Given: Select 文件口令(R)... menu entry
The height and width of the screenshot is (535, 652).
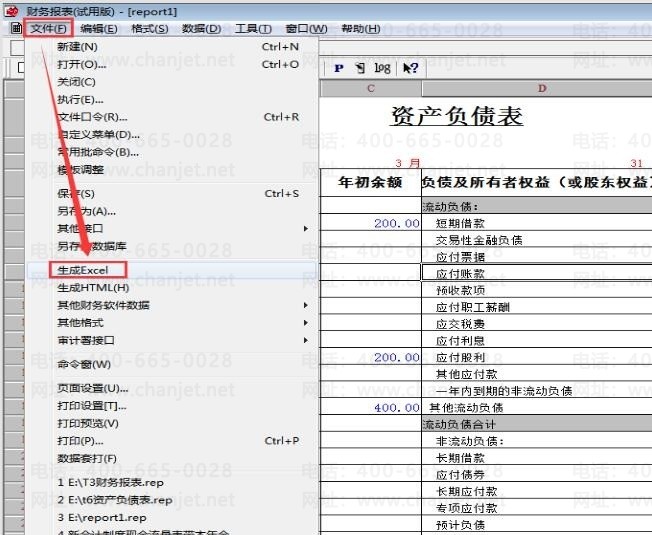Looking at the screenshot, I should coord(172,117).
